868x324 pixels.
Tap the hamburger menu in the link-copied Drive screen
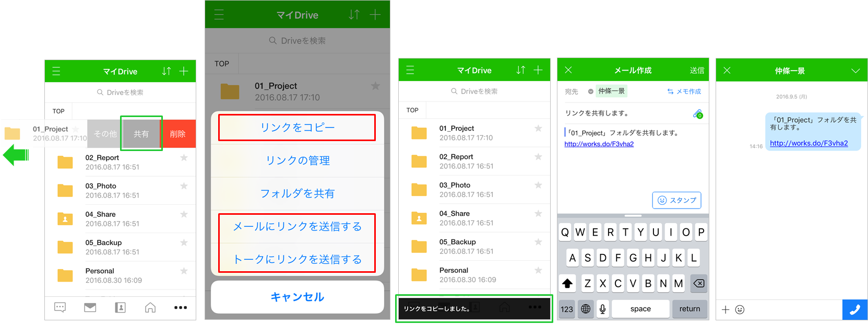[x=410, y=70]
